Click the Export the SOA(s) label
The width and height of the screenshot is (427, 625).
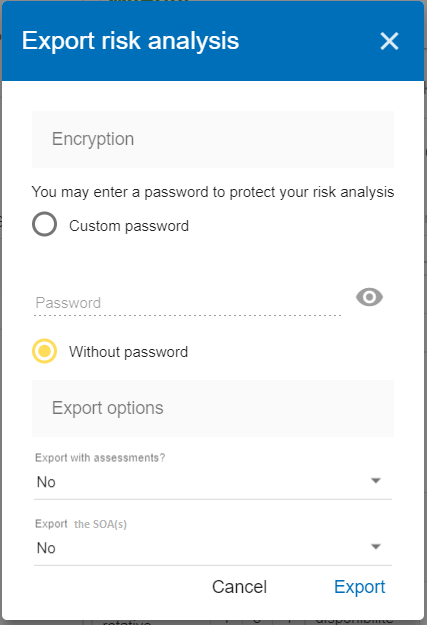click(x=81, y=524)
